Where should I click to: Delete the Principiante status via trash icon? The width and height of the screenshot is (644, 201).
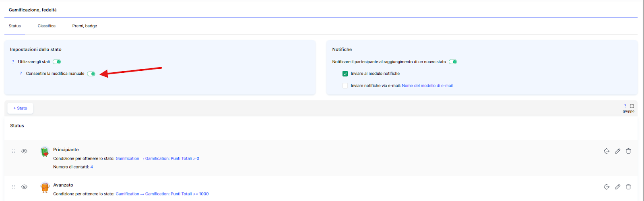pyautogui.click(x=628, y=151)
